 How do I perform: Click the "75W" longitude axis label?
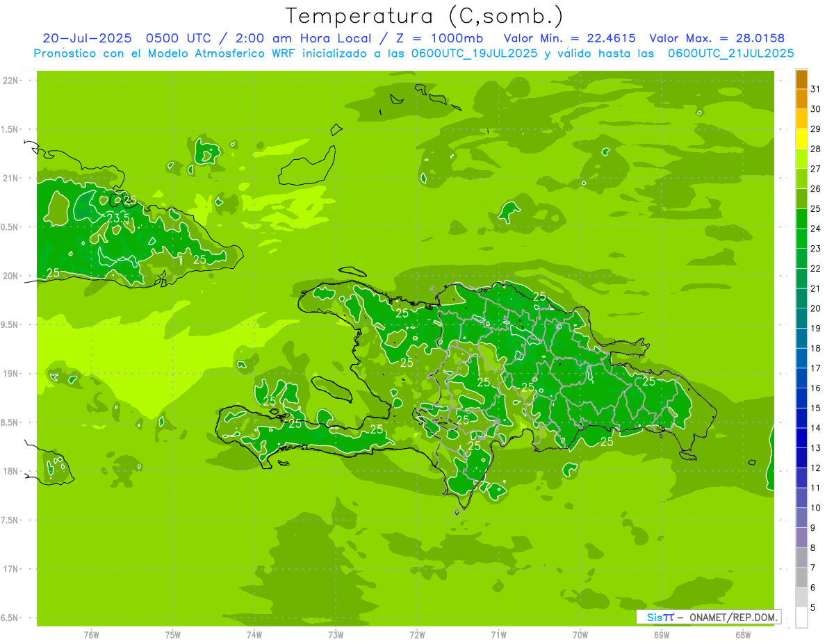(x=172, y=635)
